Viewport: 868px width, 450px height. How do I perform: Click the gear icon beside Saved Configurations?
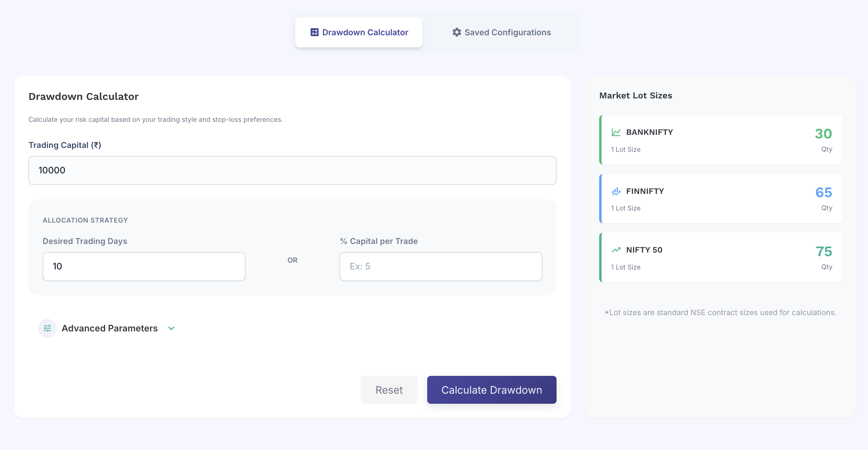coord(456,32)
